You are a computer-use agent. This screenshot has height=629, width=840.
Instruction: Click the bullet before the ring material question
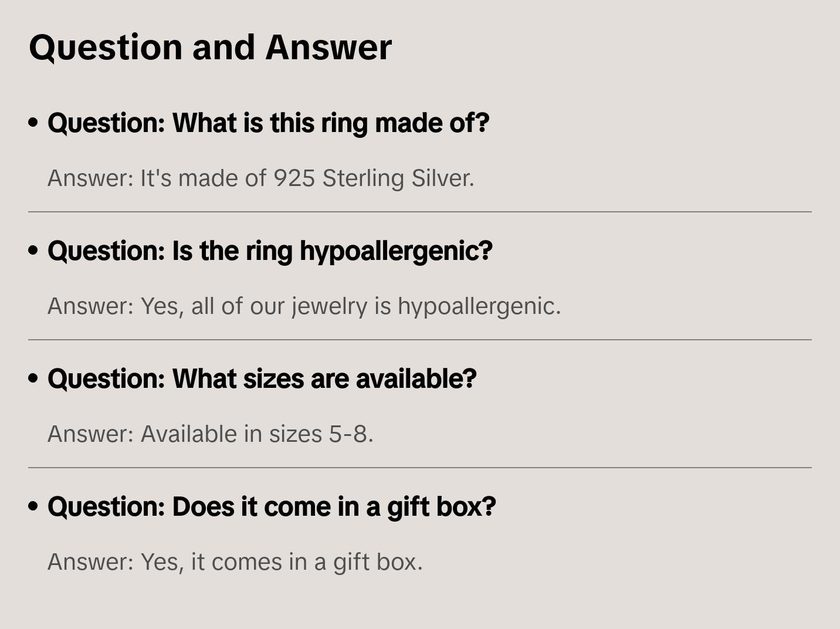pyautogui.click(x=33, y=123)
